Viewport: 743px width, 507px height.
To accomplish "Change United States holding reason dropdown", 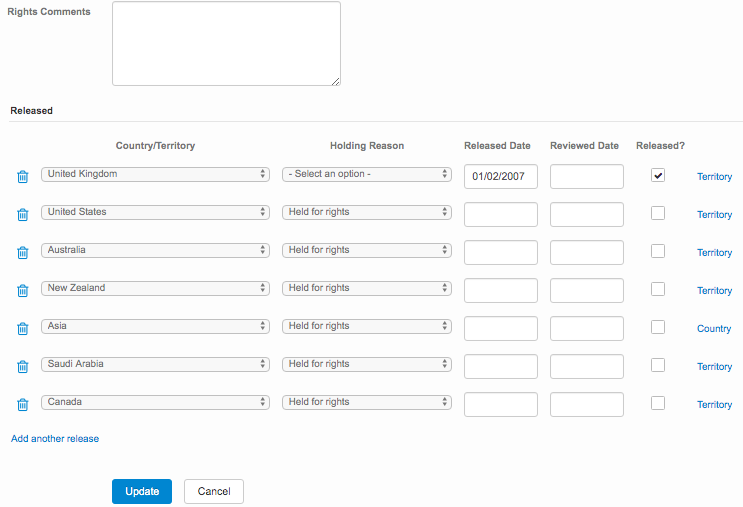I will pos(367,212).
